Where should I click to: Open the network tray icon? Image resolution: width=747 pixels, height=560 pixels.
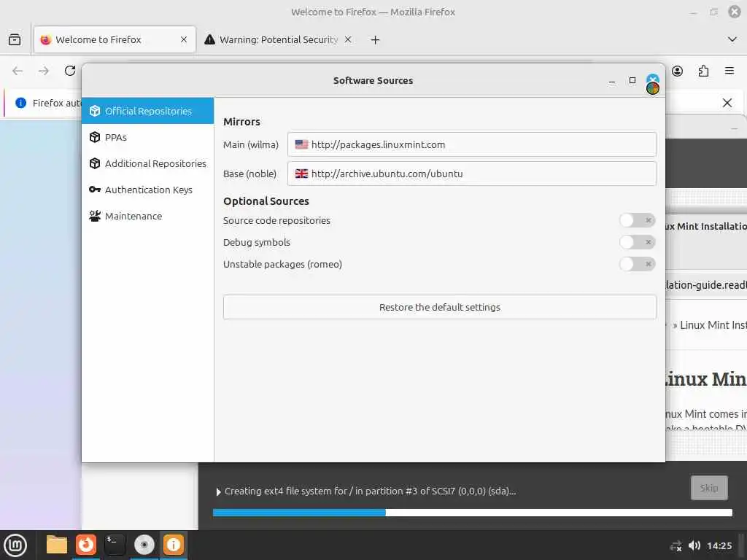pos(676,546)
